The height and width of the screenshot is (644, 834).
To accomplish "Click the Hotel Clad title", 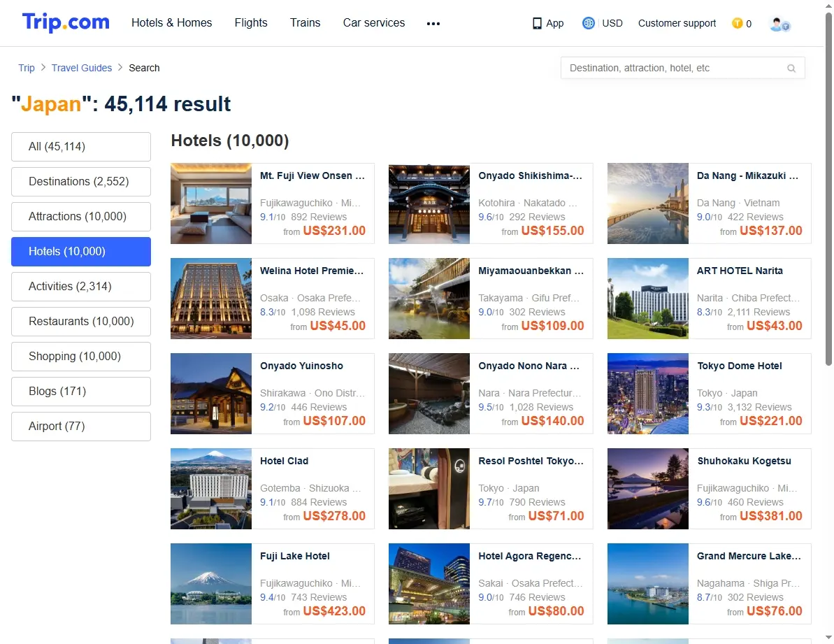I will pos(284,461).
